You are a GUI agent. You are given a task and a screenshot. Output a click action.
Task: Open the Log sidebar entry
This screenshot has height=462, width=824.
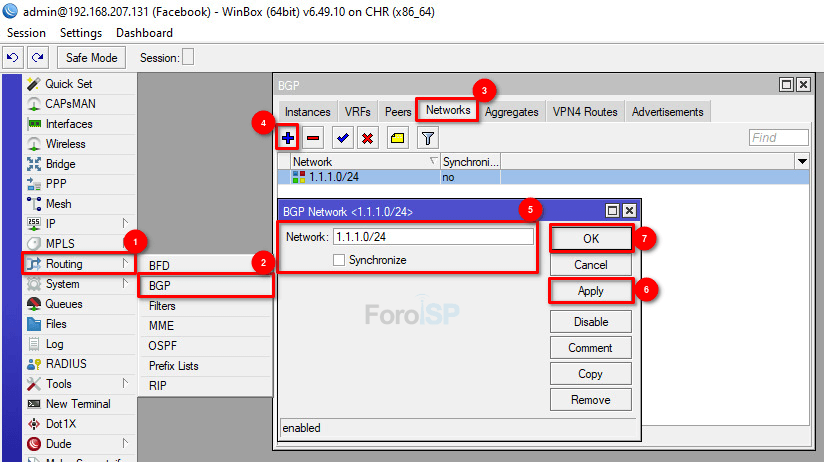[54, 344]
